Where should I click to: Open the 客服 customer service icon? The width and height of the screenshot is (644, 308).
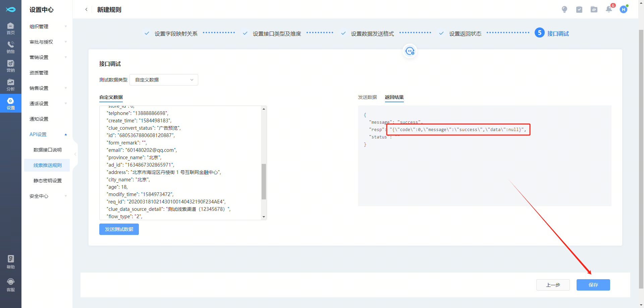(10, 285)
